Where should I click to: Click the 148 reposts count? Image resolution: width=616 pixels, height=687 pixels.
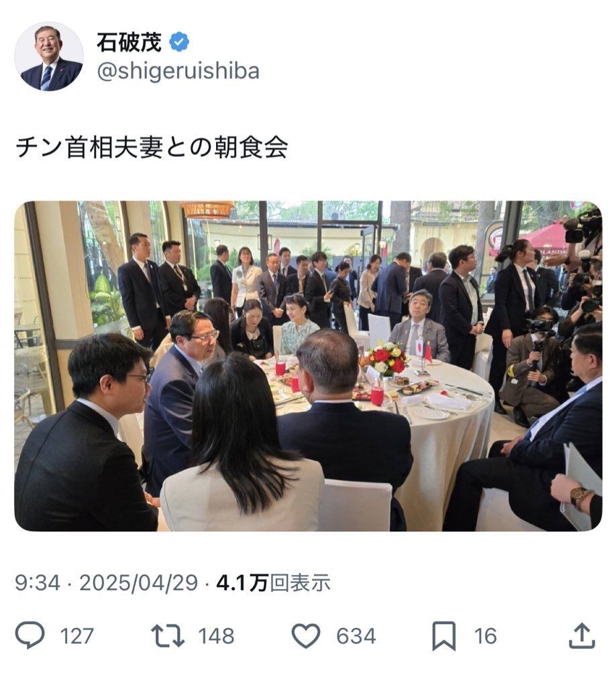217,636
